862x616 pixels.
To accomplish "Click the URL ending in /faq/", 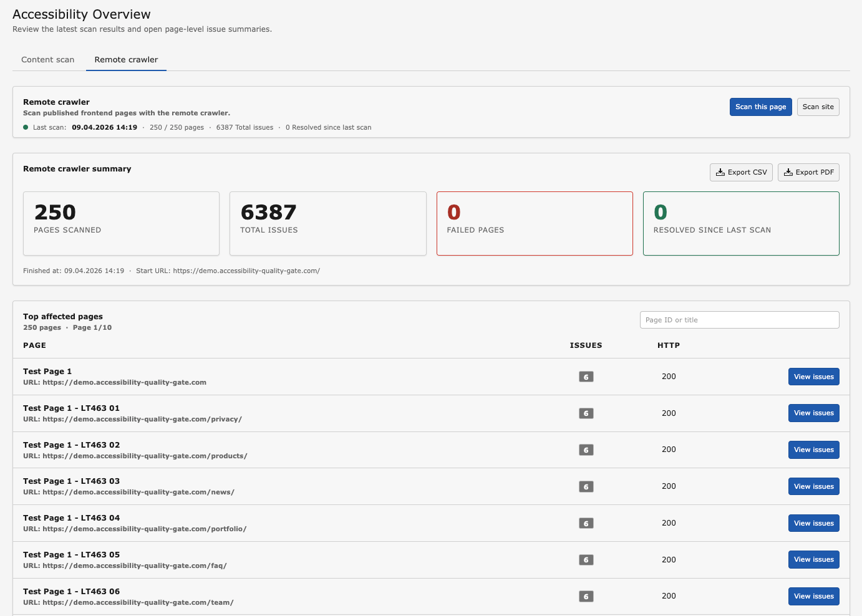I will (125, 566).
